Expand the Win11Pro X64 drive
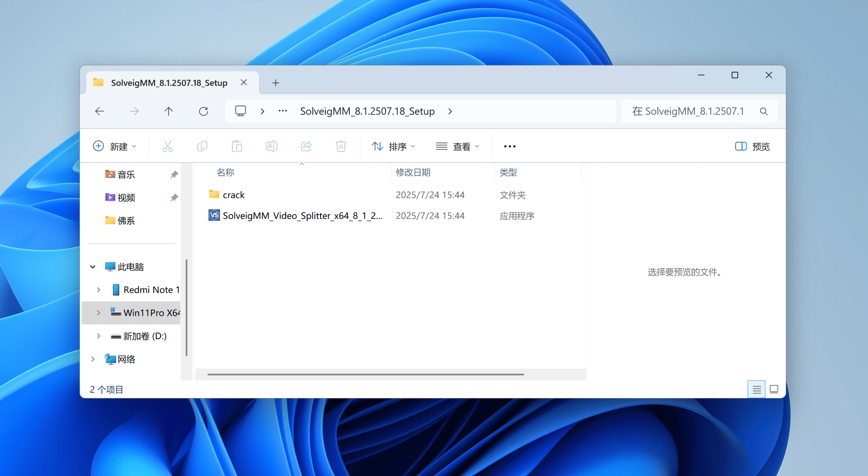The width and height of the screenshot is (868, 476). (99, 313)
